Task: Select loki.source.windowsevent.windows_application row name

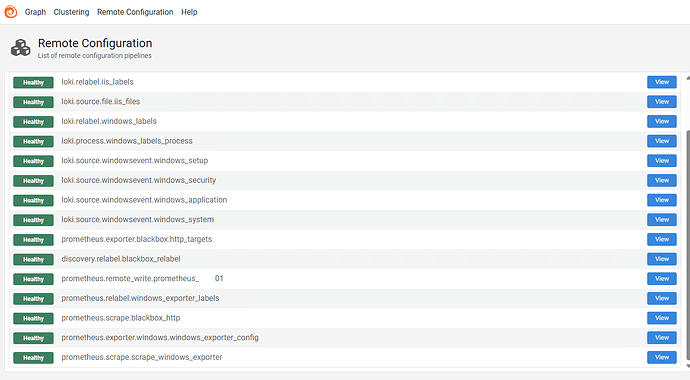Action: click(144, 200)
